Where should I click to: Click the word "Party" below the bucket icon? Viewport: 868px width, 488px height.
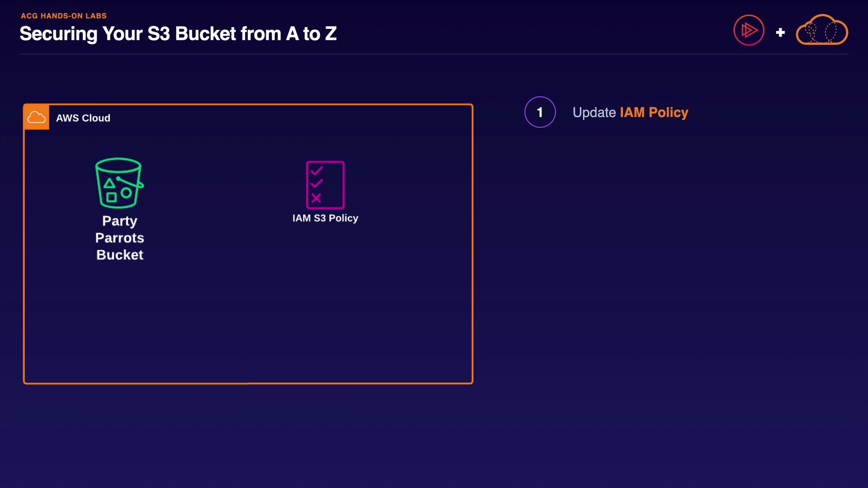click(120, 221)
